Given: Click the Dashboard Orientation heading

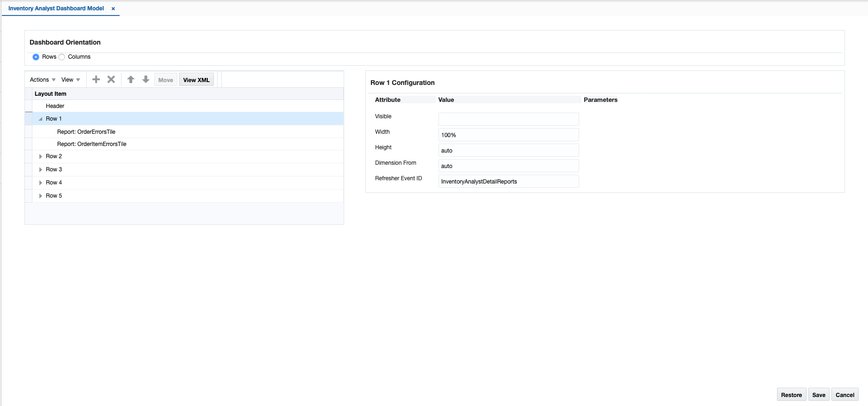Looking at the screenshot, I should 65,42.
